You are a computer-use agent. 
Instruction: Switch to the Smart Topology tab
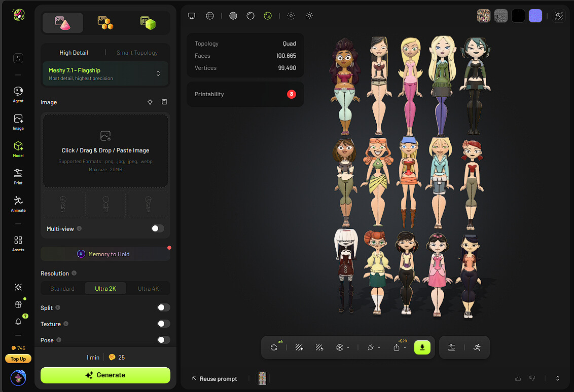[x=137, y=53]
